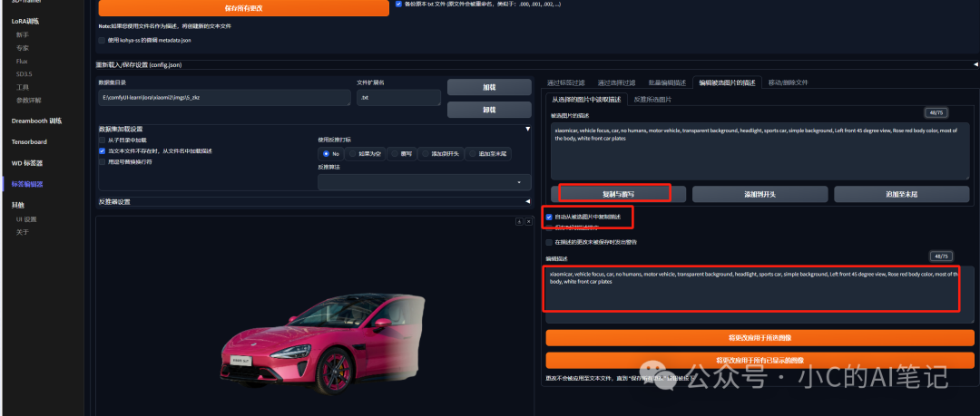
Task: Open 工具 in the sidebar
Action: [23, 87]
